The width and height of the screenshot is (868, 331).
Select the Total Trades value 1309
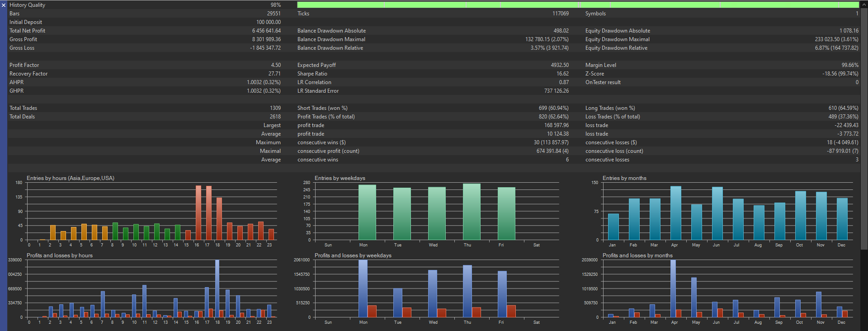pos(275,108)
